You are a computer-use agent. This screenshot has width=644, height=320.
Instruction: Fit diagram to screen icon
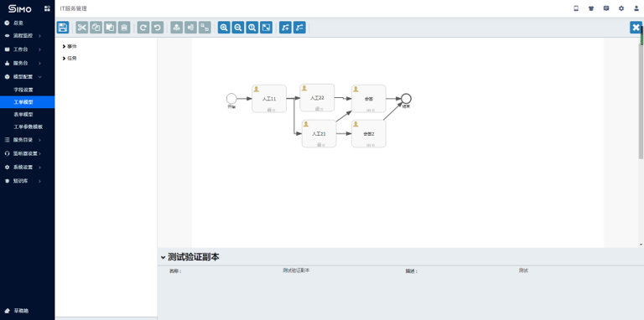[266, 28]
